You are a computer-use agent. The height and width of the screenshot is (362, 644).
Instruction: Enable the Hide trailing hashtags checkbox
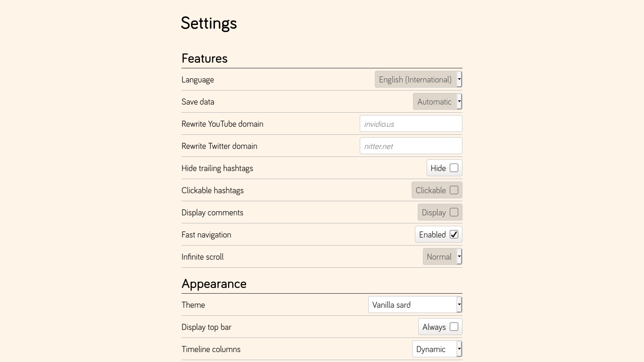[454, 168]
